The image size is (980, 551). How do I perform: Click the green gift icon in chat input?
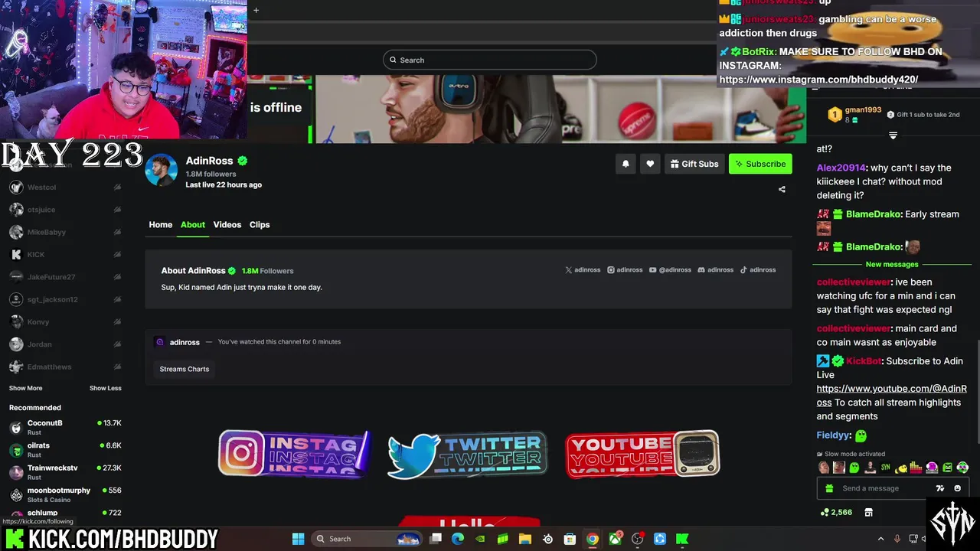point(829,488)
